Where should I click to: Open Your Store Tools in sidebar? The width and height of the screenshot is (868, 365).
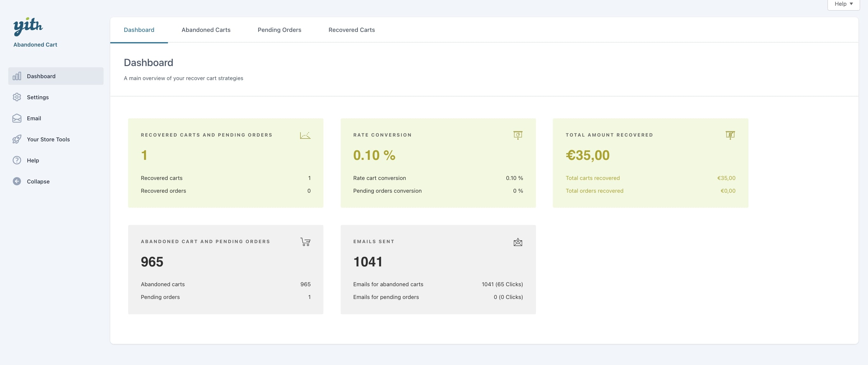point(48,139)
